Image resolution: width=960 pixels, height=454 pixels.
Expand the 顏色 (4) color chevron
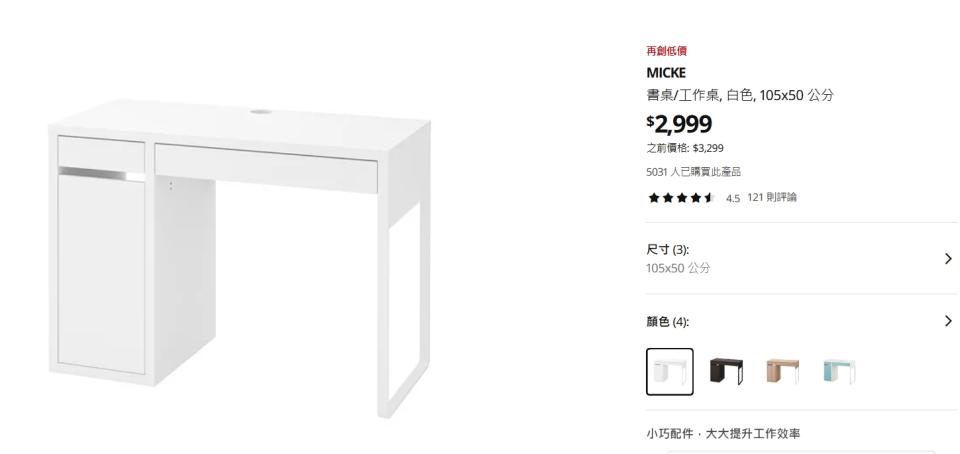(948, 321)
